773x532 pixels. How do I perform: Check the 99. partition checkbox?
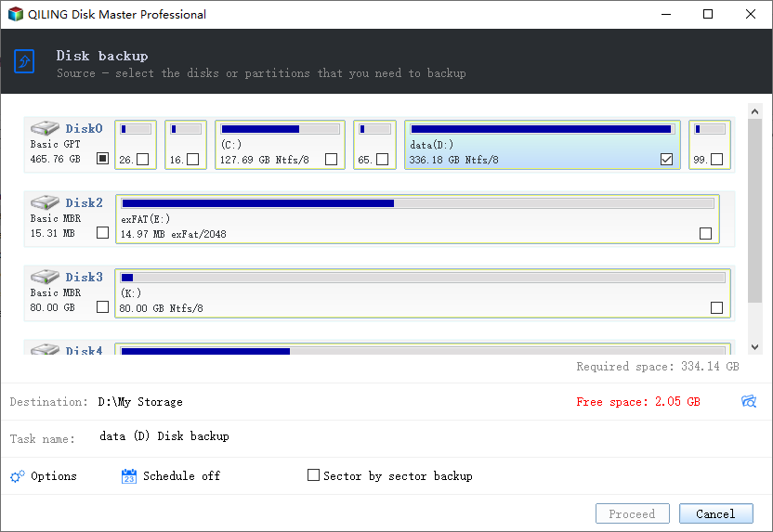coord(717,160)
